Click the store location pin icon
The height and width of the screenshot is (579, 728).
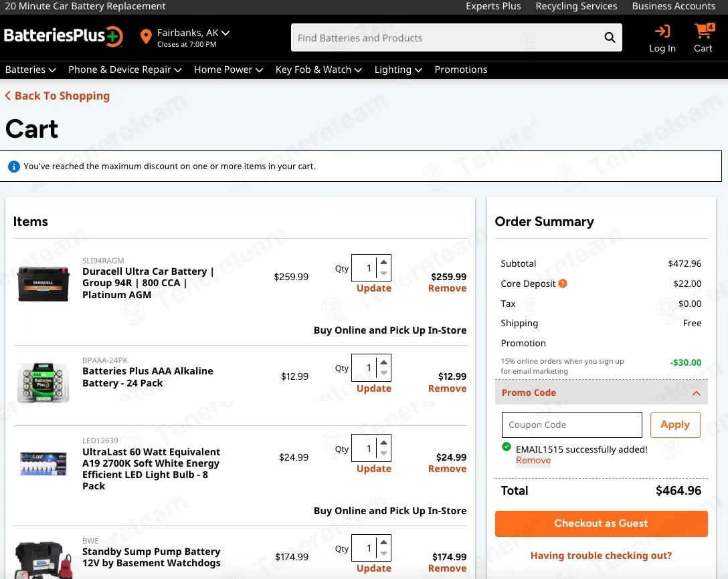146,37
